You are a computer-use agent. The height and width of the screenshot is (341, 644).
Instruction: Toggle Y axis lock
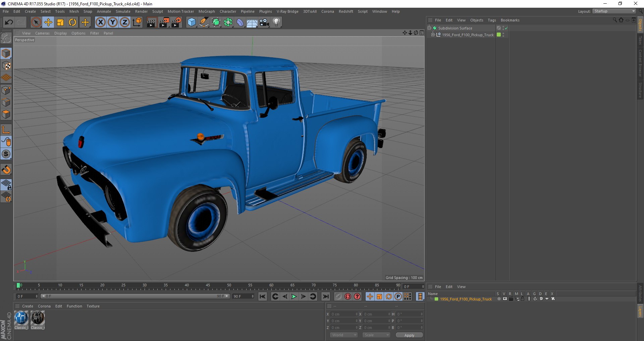click(x=113, y=22)
